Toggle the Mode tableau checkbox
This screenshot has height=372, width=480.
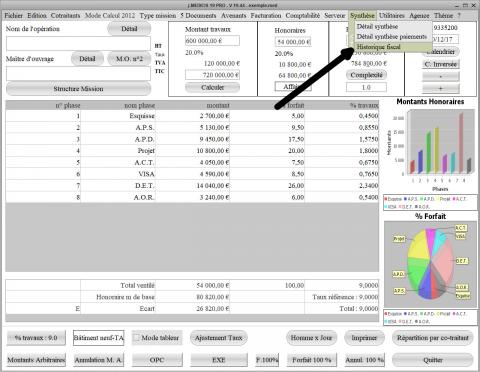[x=136, y=338]
